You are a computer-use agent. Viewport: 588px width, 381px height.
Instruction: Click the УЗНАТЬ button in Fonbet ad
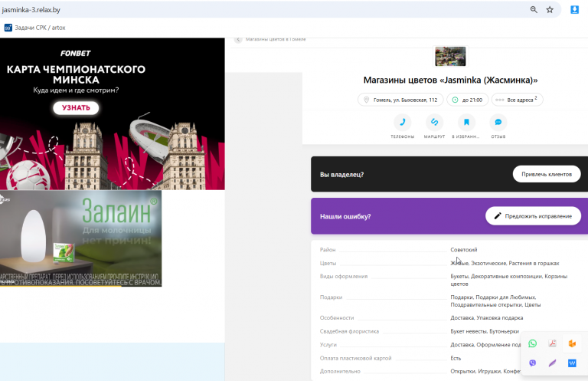click(x=76, y=108)
